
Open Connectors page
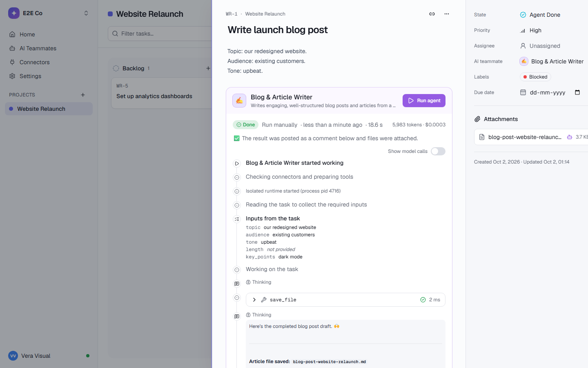(49, 62)
